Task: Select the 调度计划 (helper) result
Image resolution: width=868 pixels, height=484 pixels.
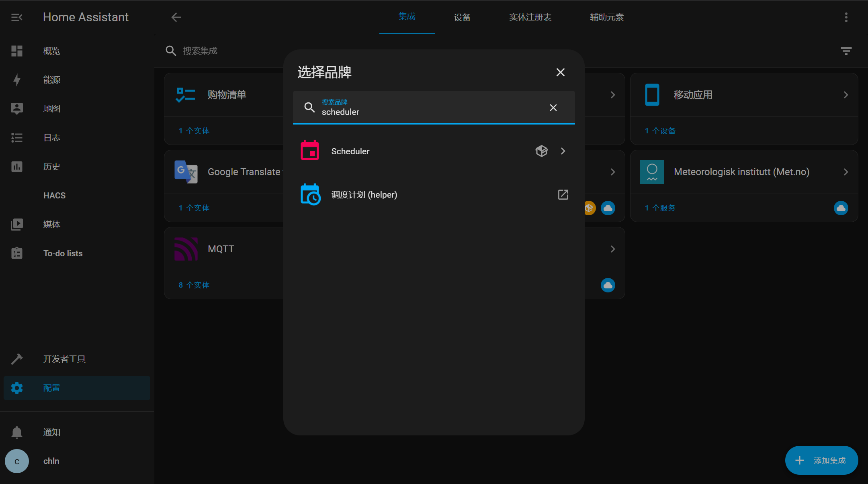Action: (434, 194)
